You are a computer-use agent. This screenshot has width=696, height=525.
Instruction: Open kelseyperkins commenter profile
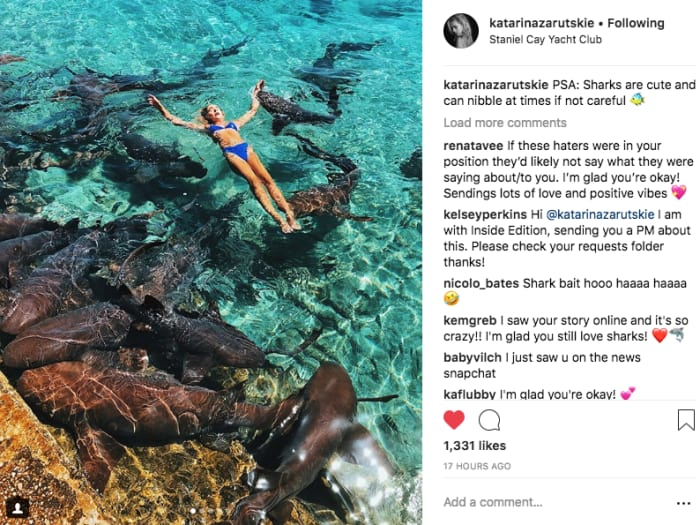[x=485, y=214]
